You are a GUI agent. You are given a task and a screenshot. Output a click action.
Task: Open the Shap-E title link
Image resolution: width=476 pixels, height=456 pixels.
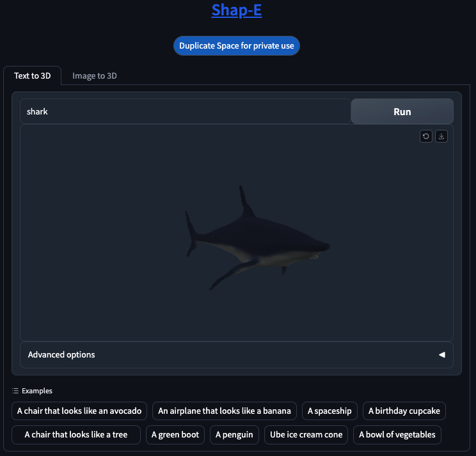tap(237, 10)
